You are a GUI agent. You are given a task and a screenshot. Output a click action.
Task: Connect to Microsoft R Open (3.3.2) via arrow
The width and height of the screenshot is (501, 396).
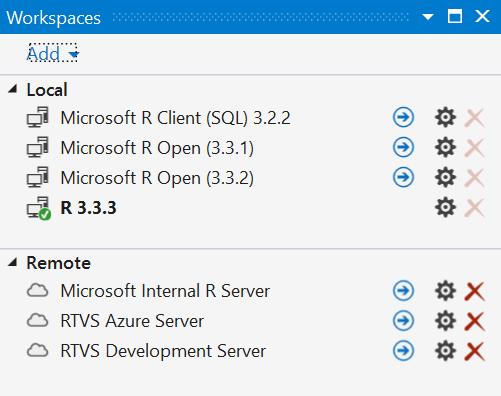coord(403,177)
